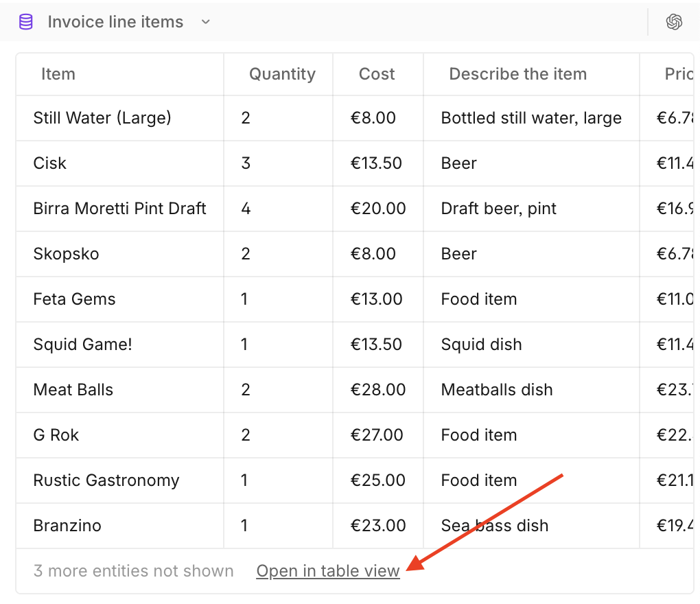Click the purple database icon

25,22
